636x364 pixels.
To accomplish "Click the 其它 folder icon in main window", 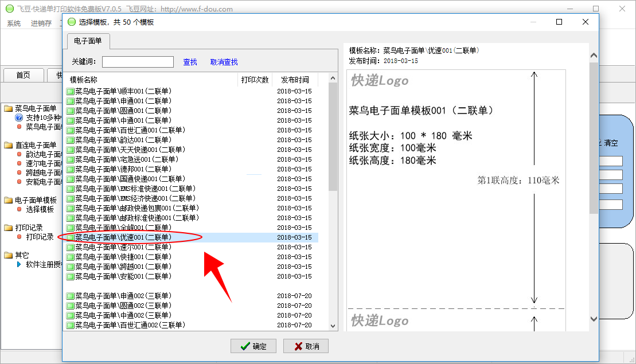I will 9,255.
